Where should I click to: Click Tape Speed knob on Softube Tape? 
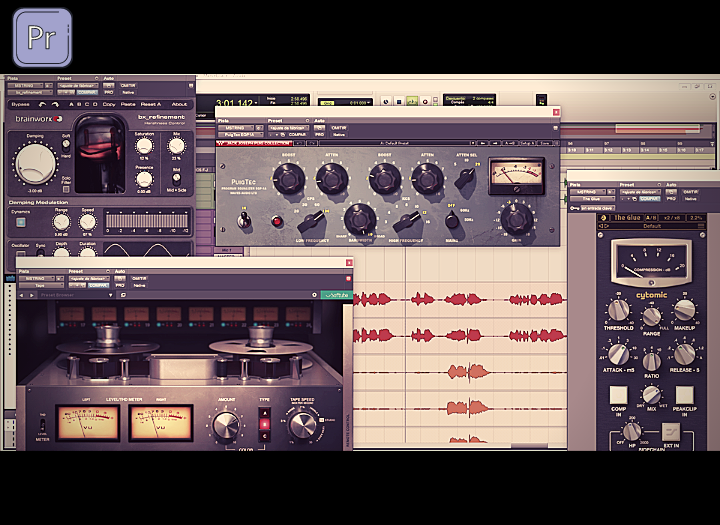(x=303, y=425)
